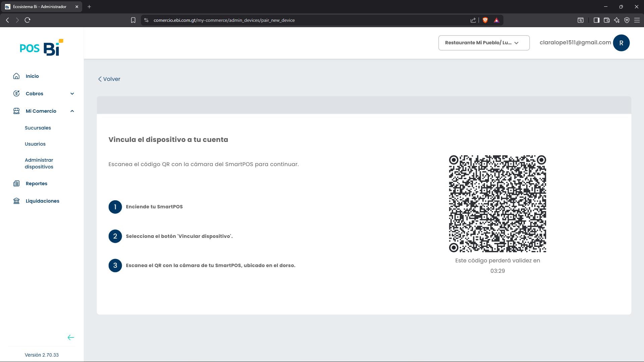The height and width of the screenshot is (362, 644).
Task: Click the address bar URL
Action: [224, 20]
